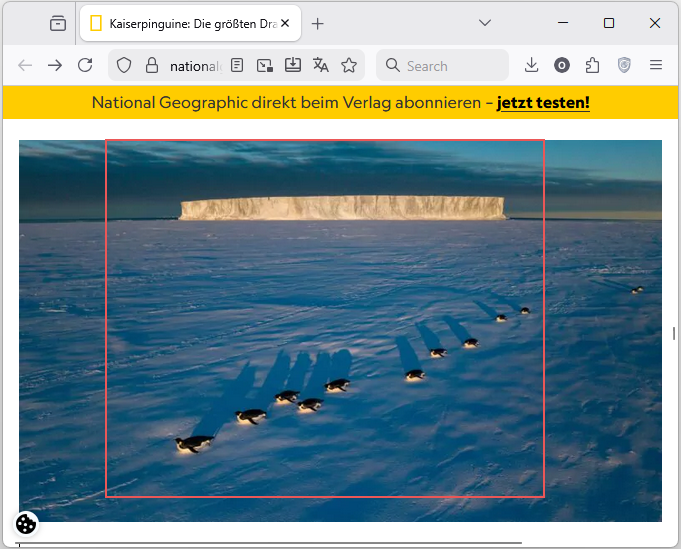The width and height of the screenshot is (681, 549).
Task: Click the 'jetzt testen!' link
Action: (x=543, y=102)
